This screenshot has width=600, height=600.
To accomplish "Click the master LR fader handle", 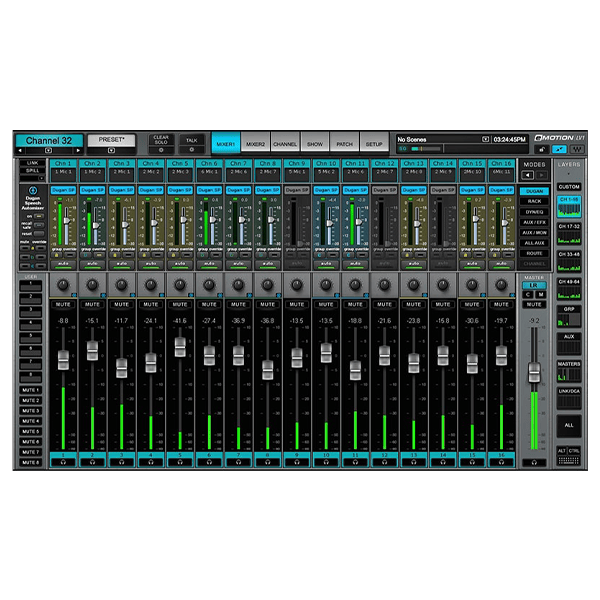I will pyautogui.click(x=534, y=372).
